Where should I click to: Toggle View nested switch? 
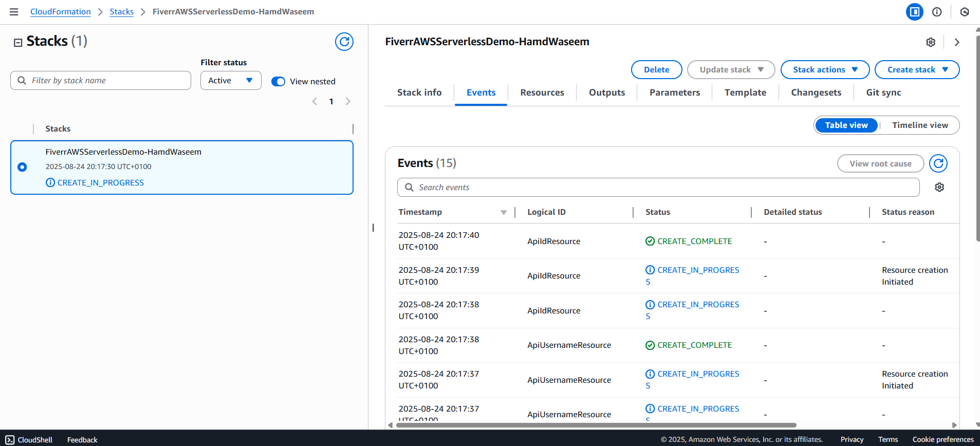click(278, 81)
